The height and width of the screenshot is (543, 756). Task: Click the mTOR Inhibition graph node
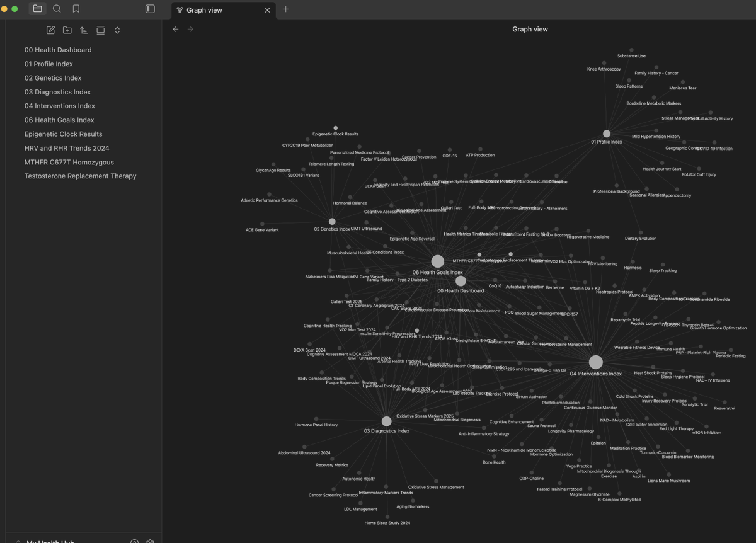point(706,426)
